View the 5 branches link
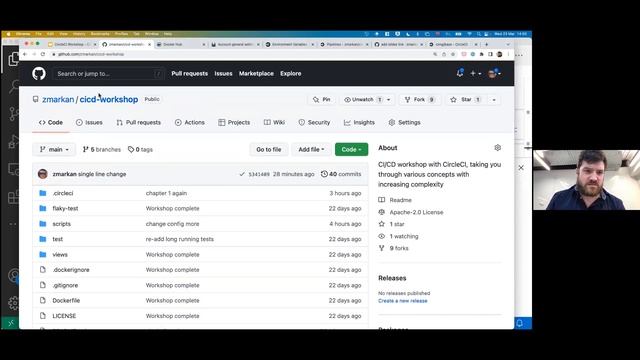640x360 pixels. (102, 149)
